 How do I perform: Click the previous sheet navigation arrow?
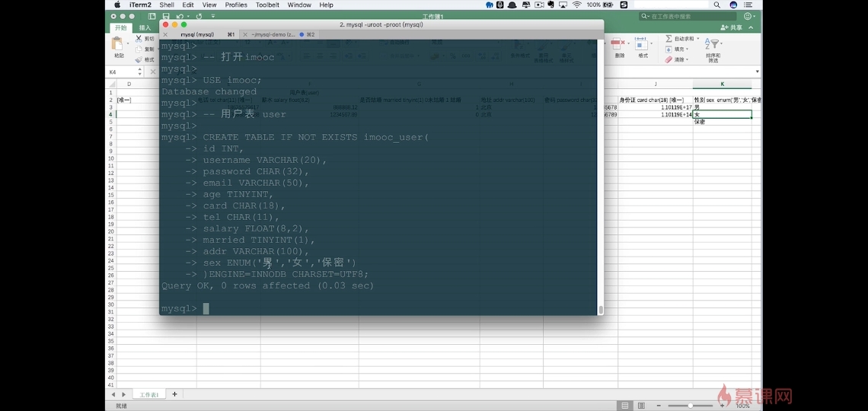[x=113, y=394]
